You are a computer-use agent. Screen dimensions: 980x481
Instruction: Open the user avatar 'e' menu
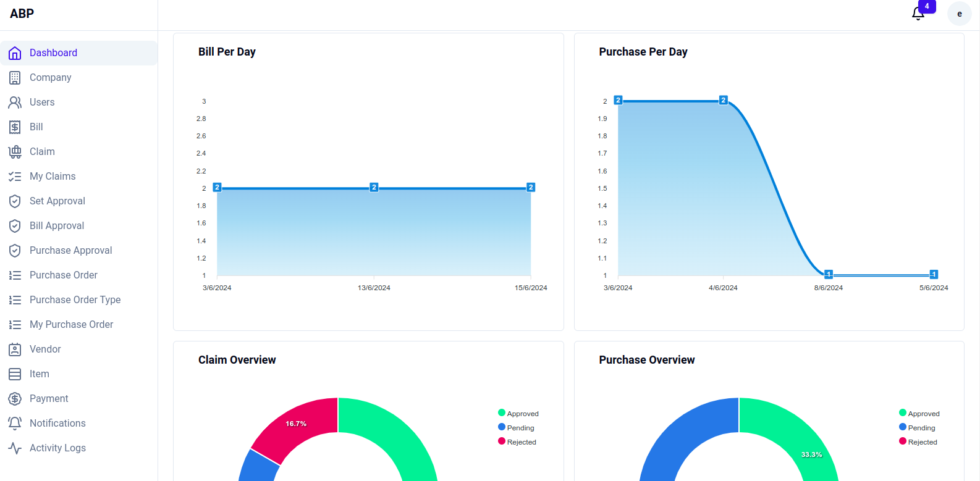click(959, 14)
